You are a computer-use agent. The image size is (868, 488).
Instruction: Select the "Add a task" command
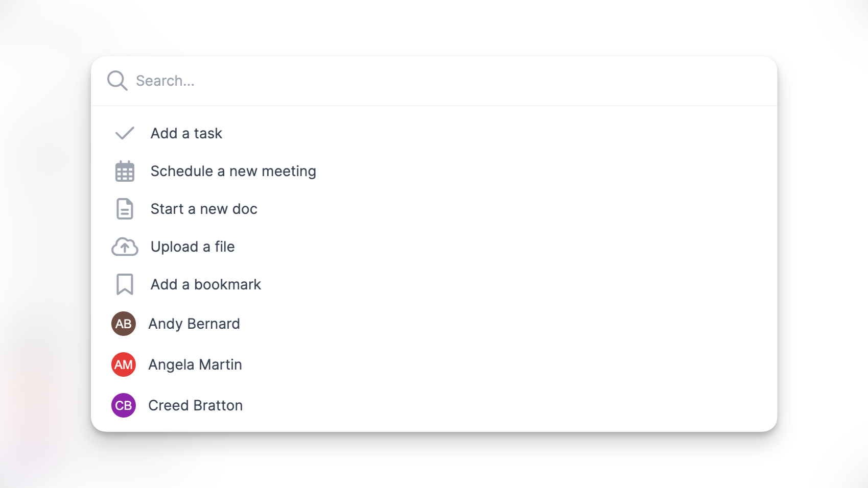[186, 133]
